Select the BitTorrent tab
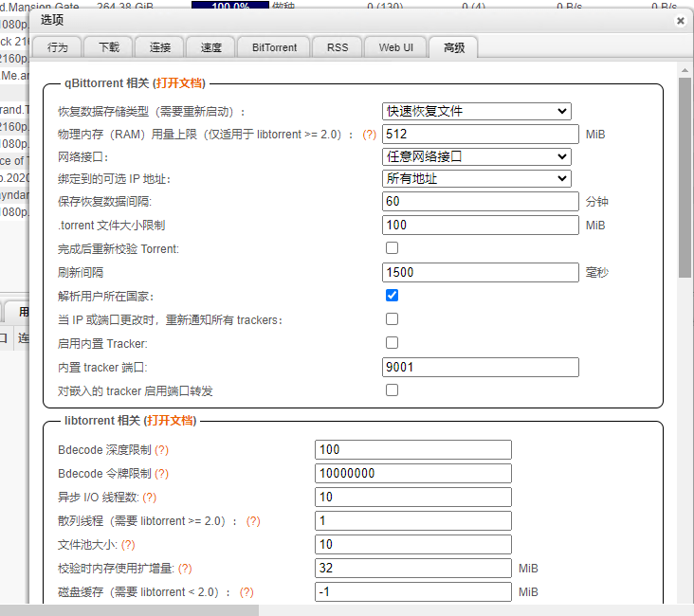Screen dimensions: 694x616 [274, 47]
